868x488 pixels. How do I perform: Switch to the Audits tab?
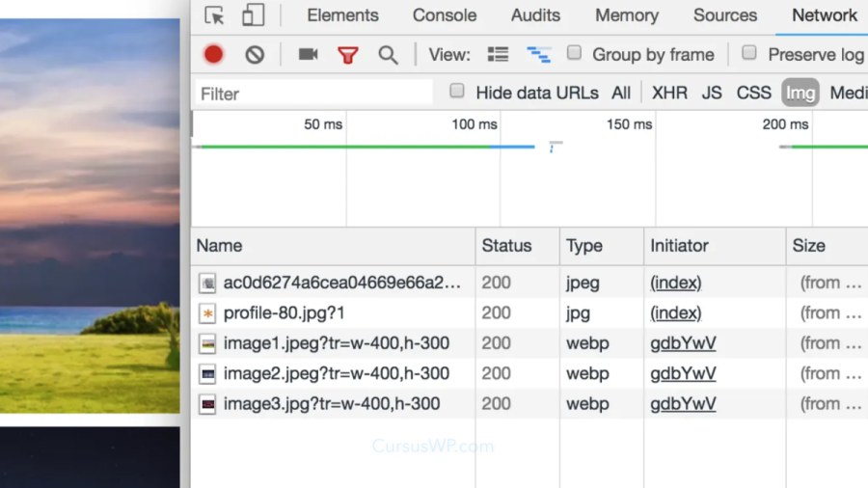tap(535, 15)
